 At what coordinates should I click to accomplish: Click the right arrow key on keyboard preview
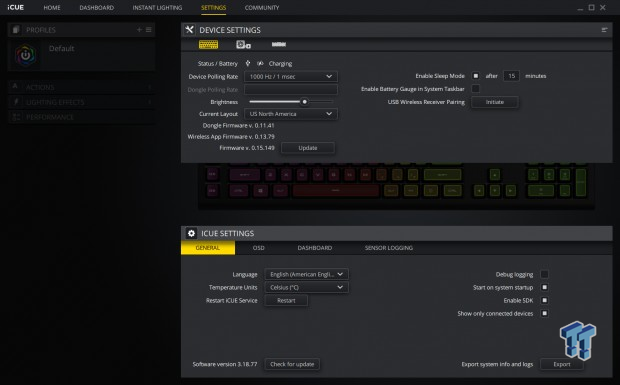coord(510,191)
